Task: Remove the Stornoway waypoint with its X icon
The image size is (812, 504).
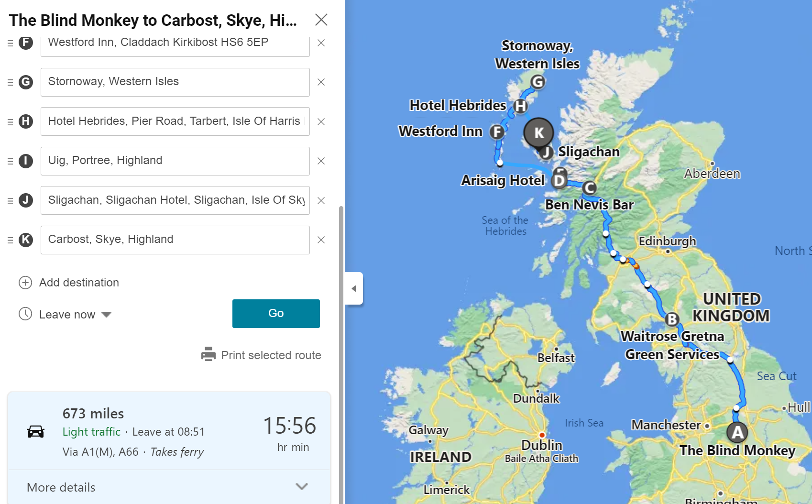Action: (x=321, y=82)
